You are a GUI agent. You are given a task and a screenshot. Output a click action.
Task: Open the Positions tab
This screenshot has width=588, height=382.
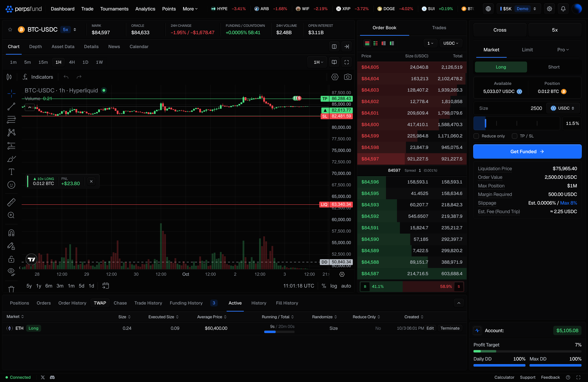(x=20, y=303)
